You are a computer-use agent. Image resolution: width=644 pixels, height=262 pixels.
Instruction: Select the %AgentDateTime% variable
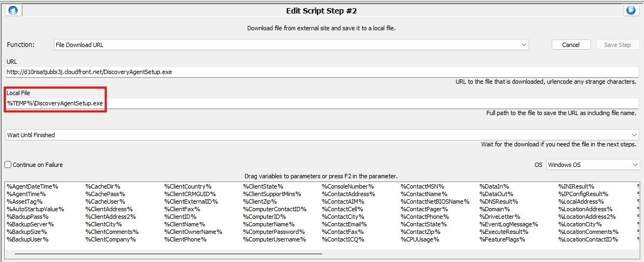[32, 186]
